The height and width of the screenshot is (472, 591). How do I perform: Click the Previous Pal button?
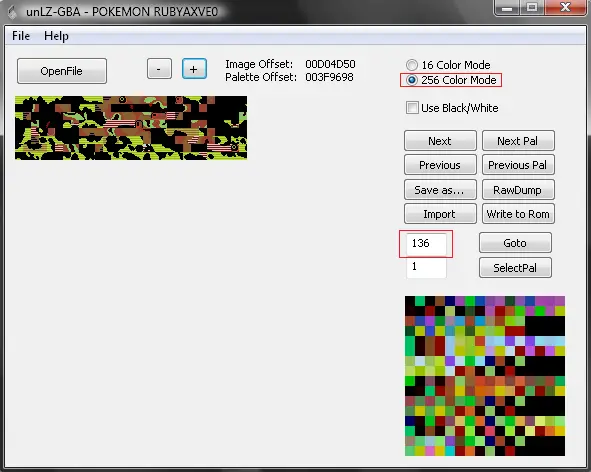click(518, 165)
